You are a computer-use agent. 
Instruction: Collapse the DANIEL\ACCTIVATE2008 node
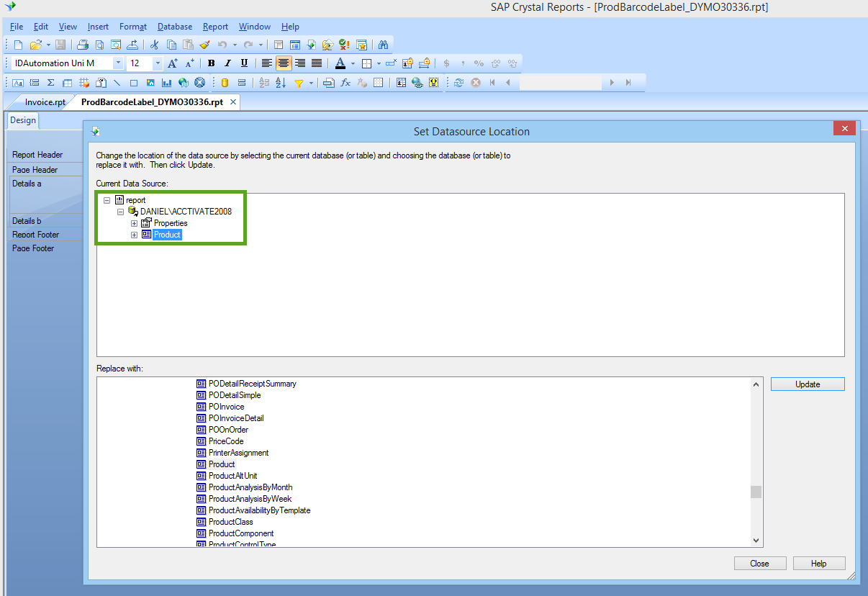[120, 212]
